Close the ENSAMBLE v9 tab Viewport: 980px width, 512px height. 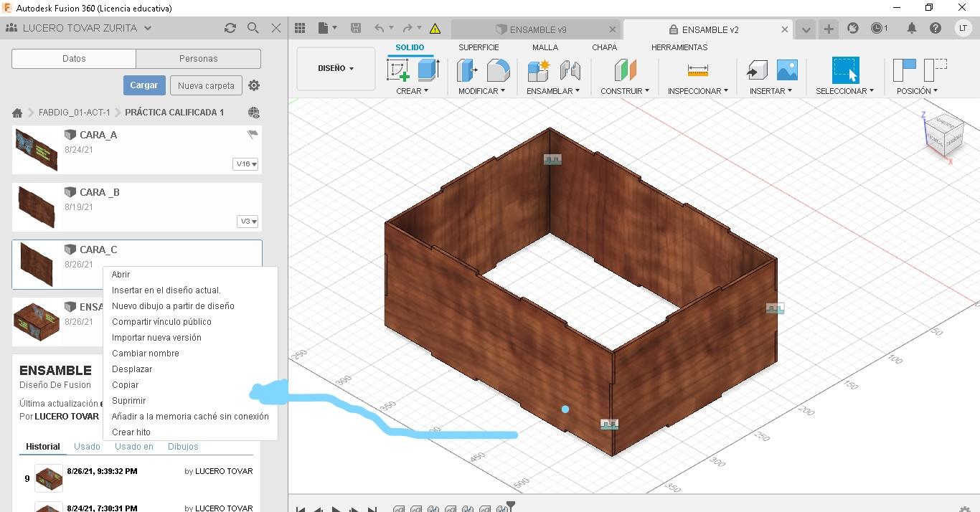[612, 29]
